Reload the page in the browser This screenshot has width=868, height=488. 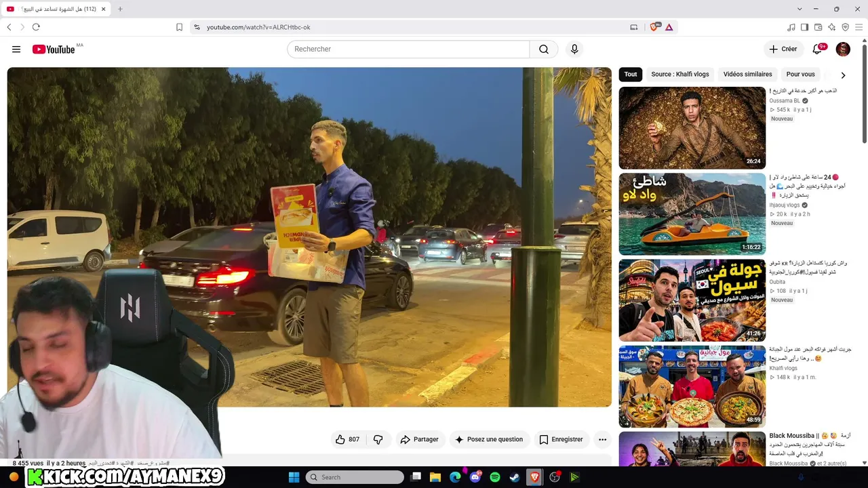click(36, 27)
